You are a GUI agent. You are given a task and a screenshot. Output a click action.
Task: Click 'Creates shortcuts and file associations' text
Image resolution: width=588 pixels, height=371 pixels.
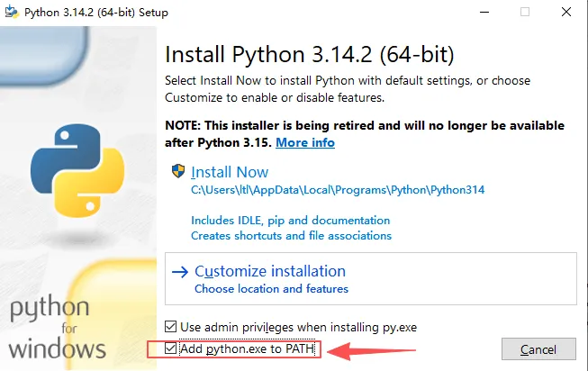(291, 236)
